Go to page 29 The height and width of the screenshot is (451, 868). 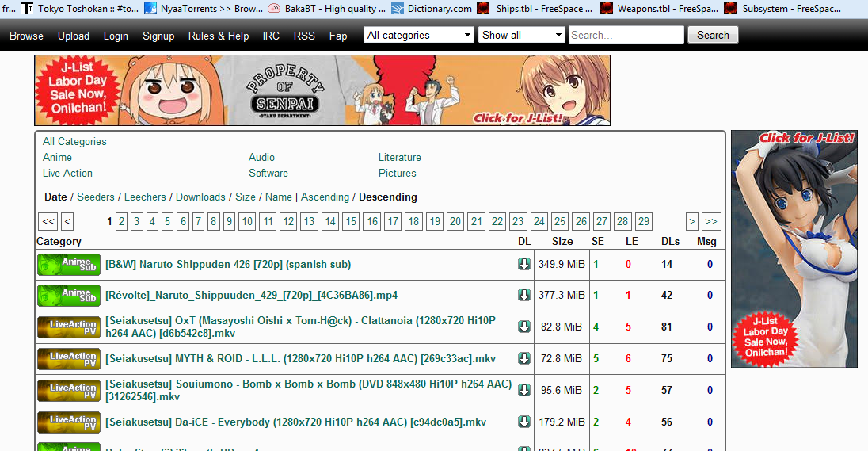point(643,222)
